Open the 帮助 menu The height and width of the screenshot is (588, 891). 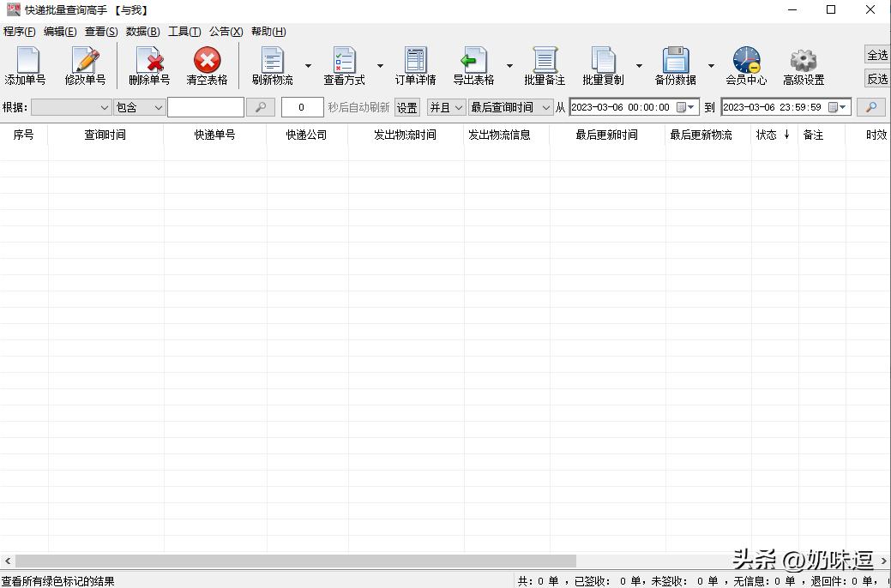pos(268,31)
